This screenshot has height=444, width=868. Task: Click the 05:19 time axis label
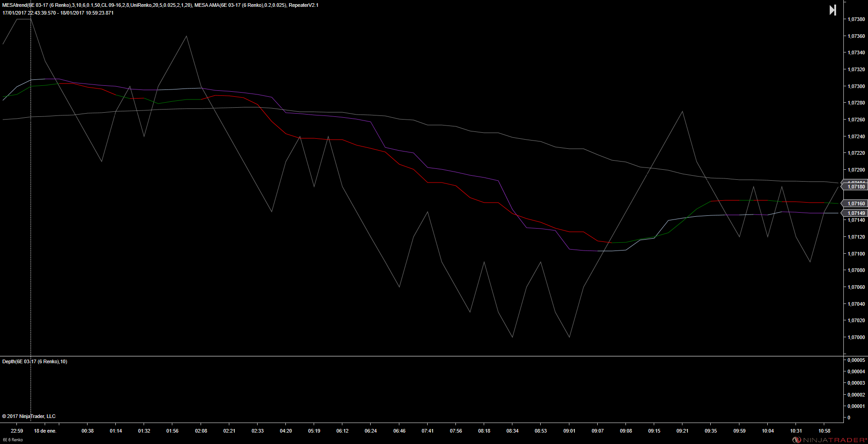point(314,431)
